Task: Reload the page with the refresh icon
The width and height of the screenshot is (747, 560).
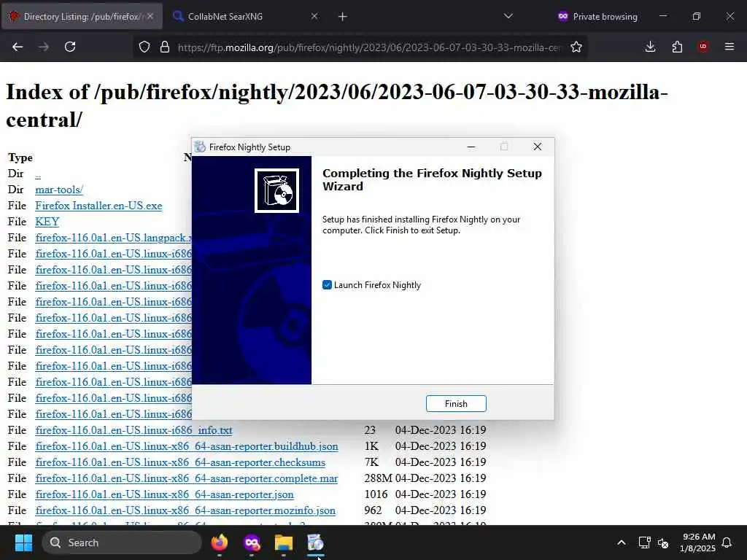Action: 70,47
